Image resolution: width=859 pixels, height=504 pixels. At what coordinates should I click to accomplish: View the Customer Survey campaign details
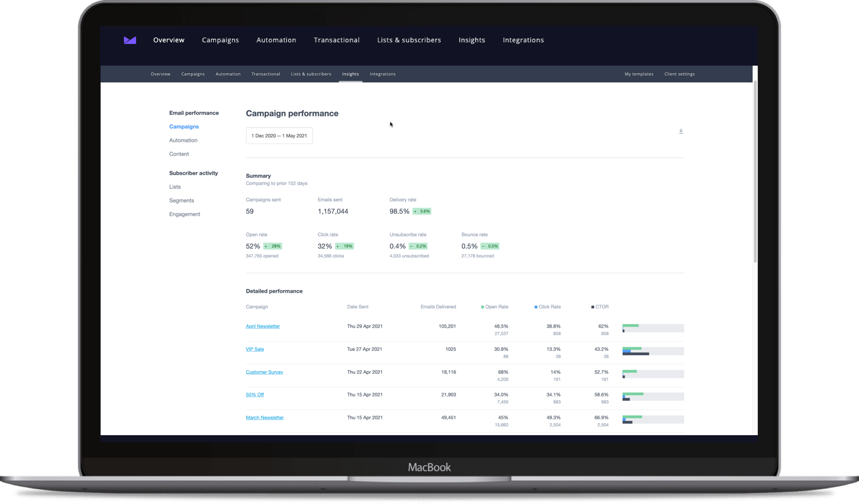pos(264,372)
